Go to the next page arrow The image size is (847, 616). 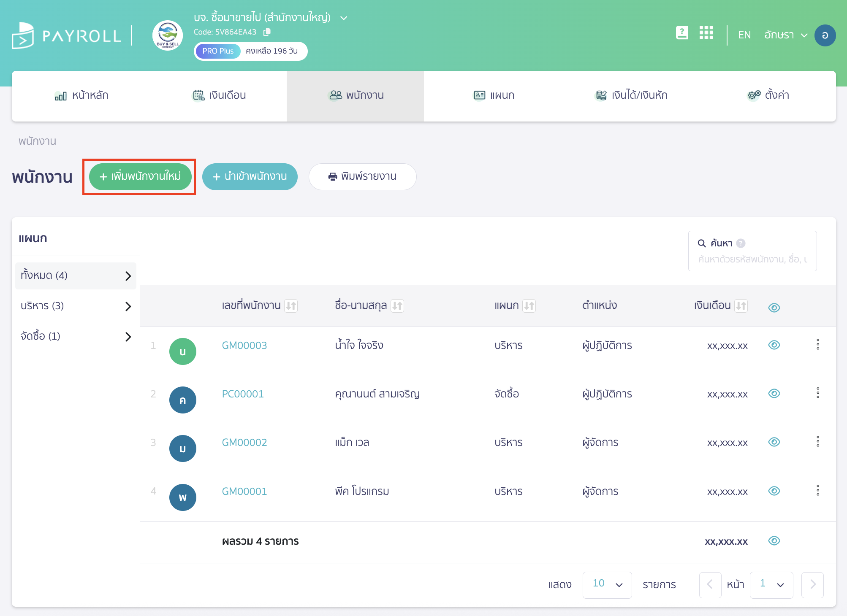click(x=812, y=585)
